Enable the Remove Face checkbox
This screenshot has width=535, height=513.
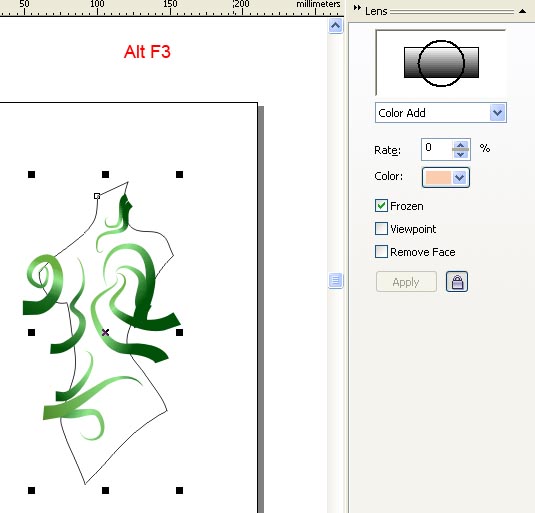pos(381,251)
